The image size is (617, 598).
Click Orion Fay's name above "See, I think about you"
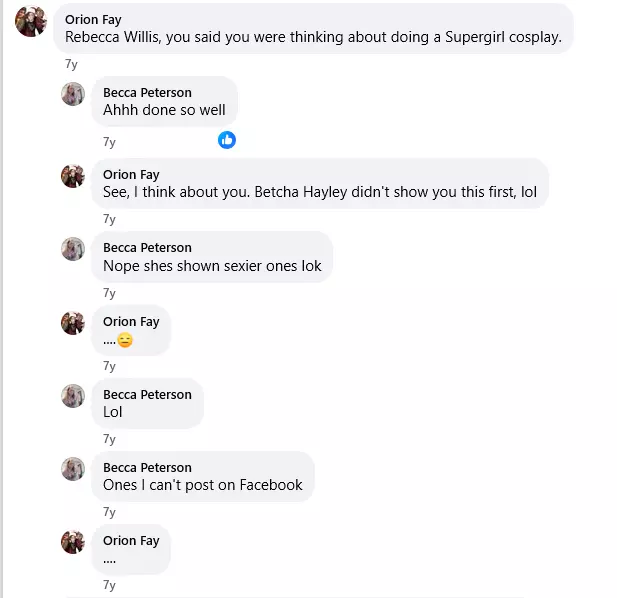(131, 174)
